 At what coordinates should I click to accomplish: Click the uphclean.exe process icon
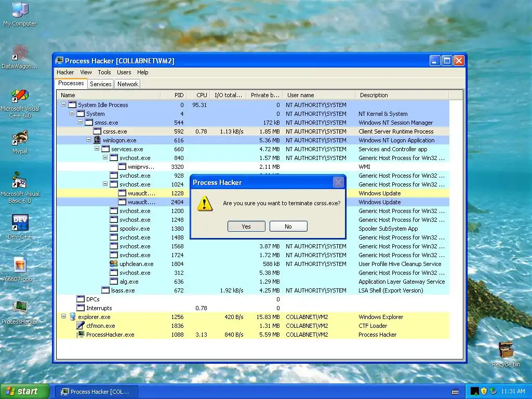coord(114,263)
